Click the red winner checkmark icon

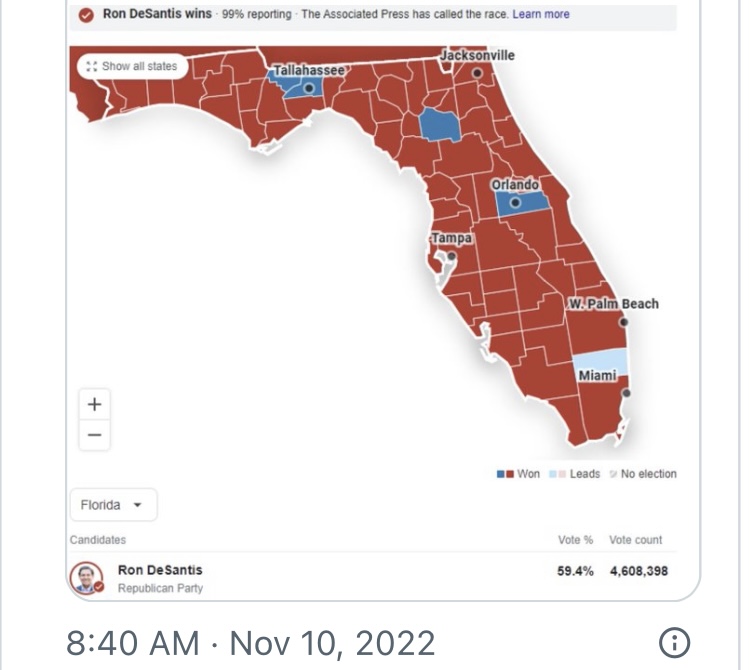(x=86, y=15)
